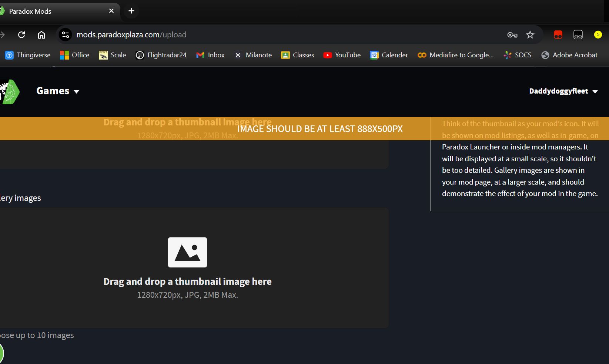Expand the Games dropdown menu
This screenshot has width=609, height=364.
[x=58, y=91]
